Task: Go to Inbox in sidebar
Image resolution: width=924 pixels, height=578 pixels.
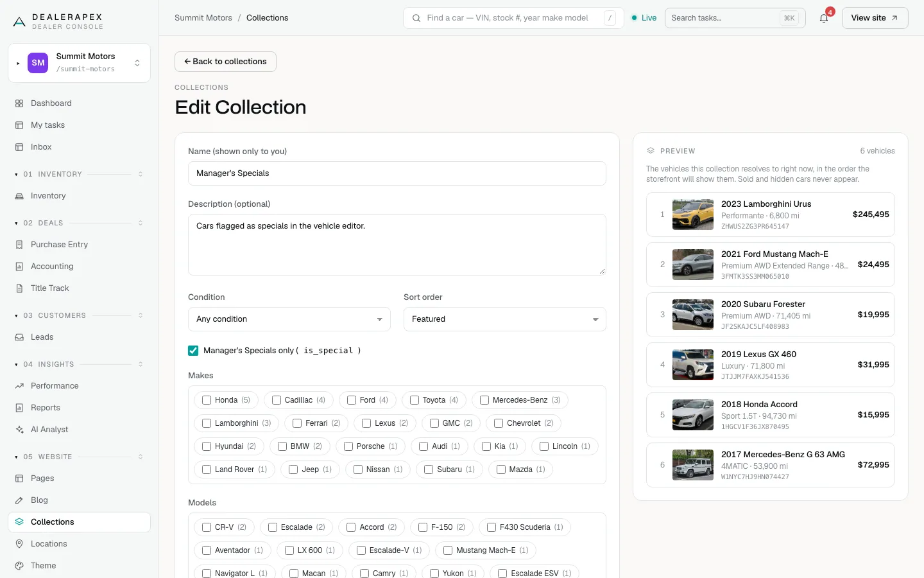Action: click(x=79, y=147)
